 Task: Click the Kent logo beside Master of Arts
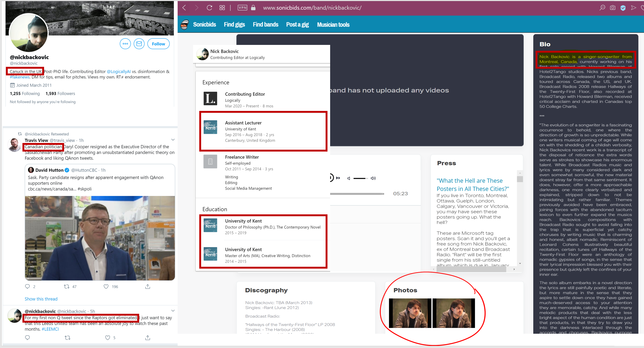[x=210, y=254]
